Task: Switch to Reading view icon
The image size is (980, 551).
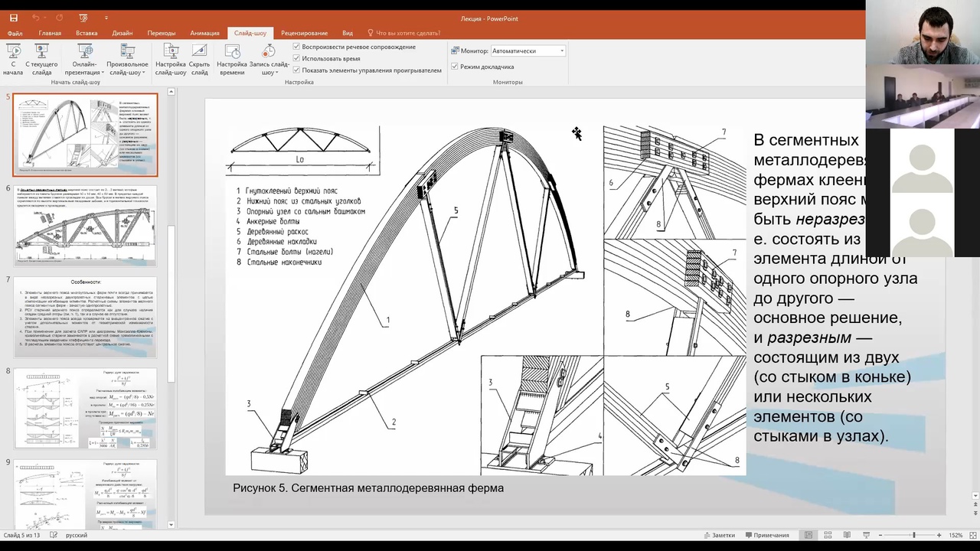Action: tap(847, 535)
